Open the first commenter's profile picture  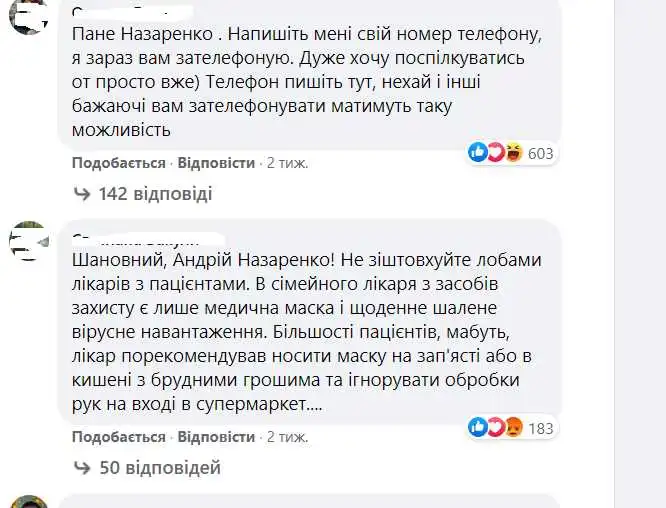[x=27, y=15]
